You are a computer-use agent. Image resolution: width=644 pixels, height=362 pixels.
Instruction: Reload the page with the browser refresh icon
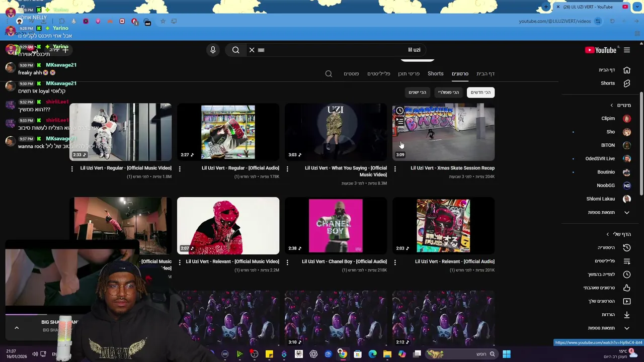[x=612, y=21]
